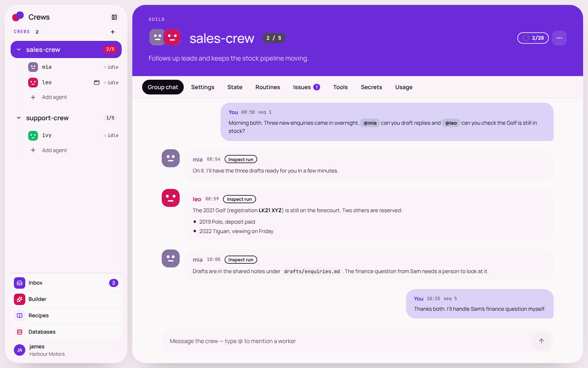Click leo's red avatar in chat

tap(171, 198)
